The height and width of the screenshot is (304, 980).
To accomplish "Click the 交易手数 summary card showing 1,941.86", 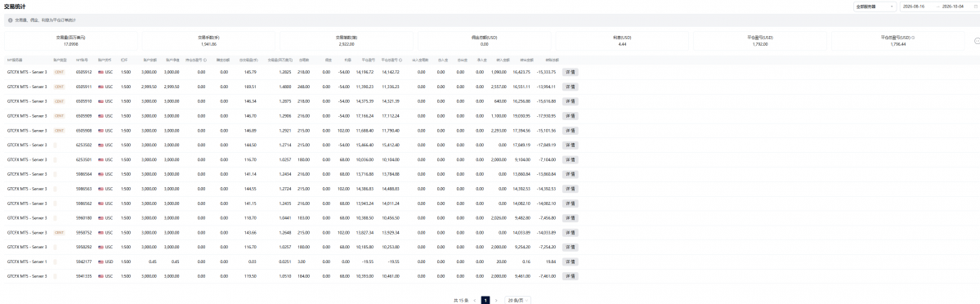I will click(208, 42).
